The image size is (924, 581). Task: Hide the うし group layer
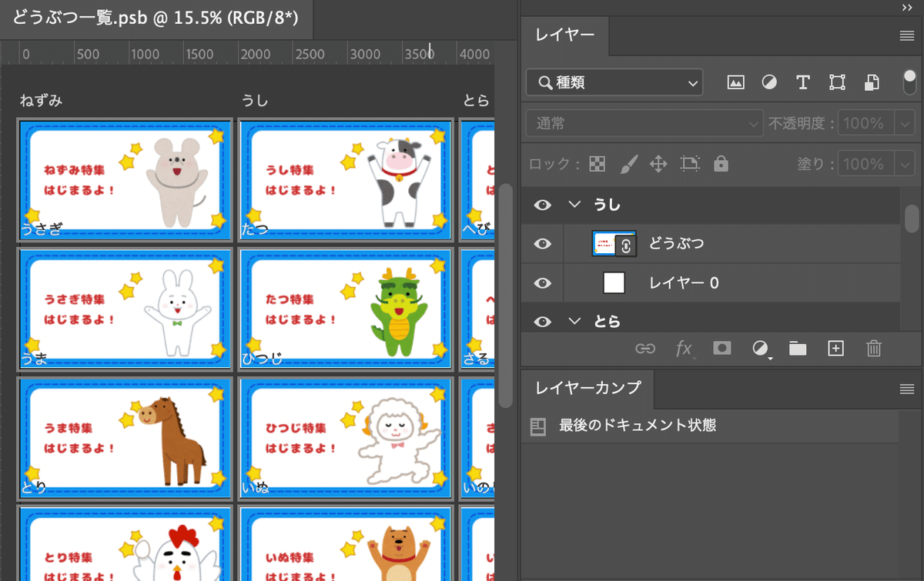click(543, 205)
